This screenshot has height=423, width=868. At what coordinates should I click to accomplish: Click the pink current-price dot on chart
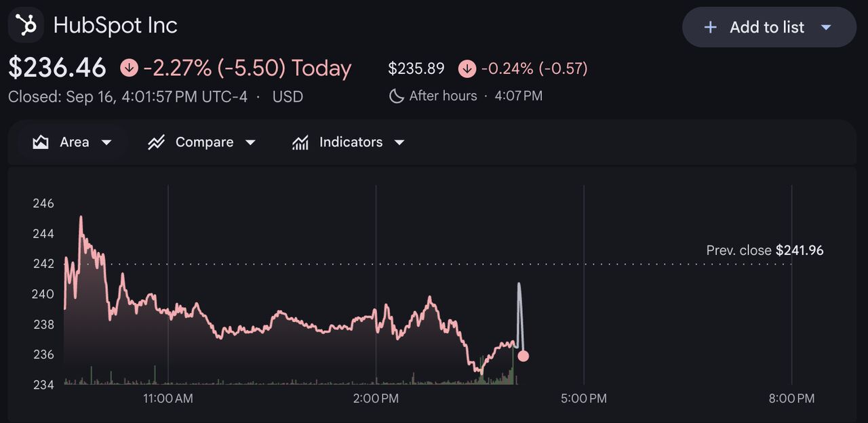click(x=523, y=356)
